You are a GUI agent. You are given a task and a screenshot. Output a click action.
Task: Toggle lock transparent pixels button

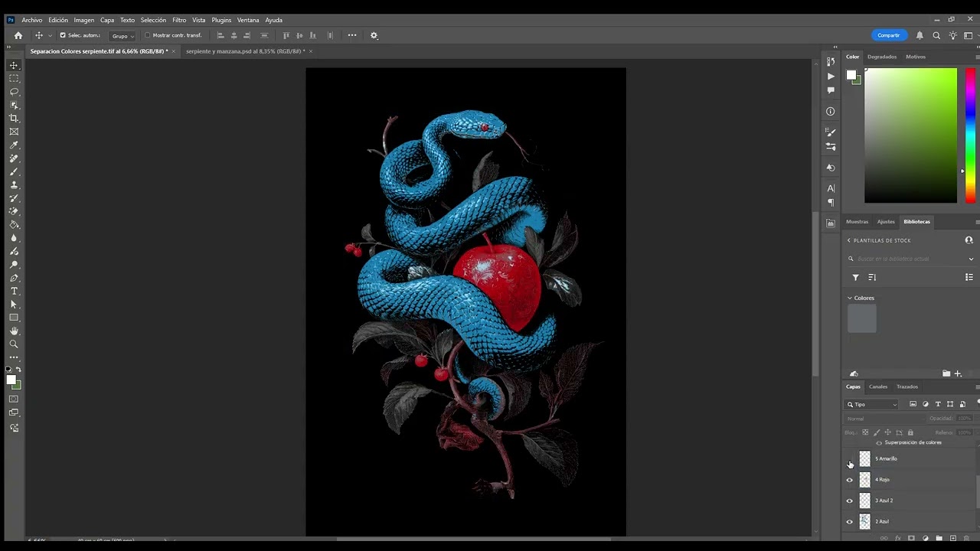tap(865, 432)
